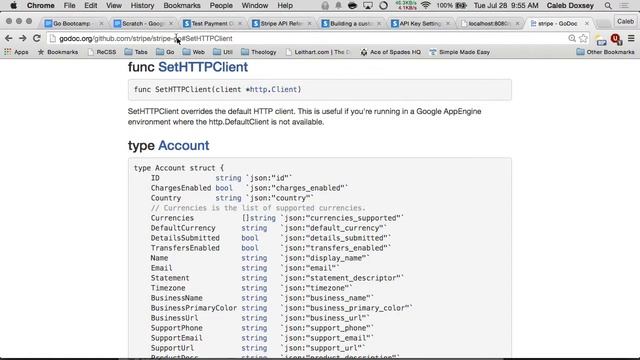Click the SetHTTPClient heading link
This screenshot has height=360, width=640.
click(x=203, y=67)
